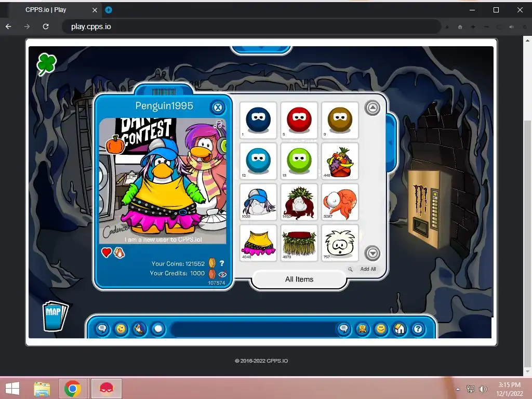
Task: Select the dark blue penguin color item 1
Action: coord(258,120)
